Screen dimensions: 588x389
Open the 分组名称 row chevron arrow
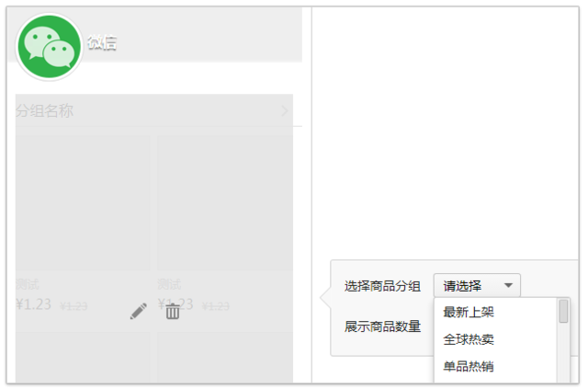click(284, 110)
